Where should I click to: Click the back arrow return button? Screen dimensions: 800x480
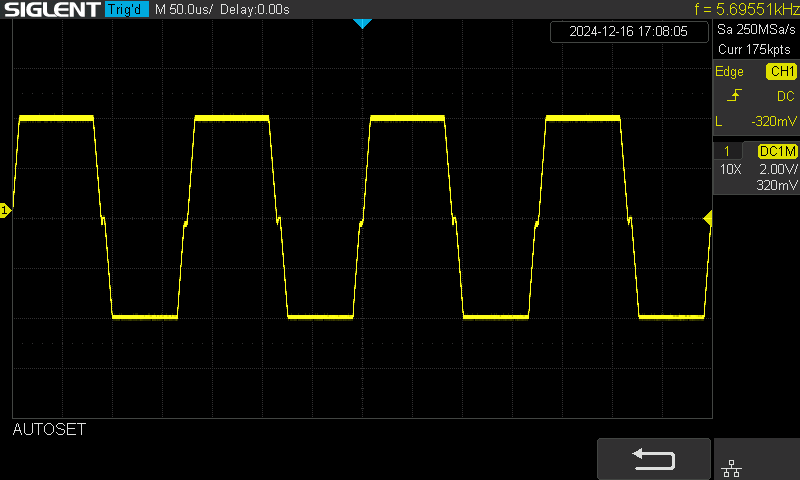point(654,459)
